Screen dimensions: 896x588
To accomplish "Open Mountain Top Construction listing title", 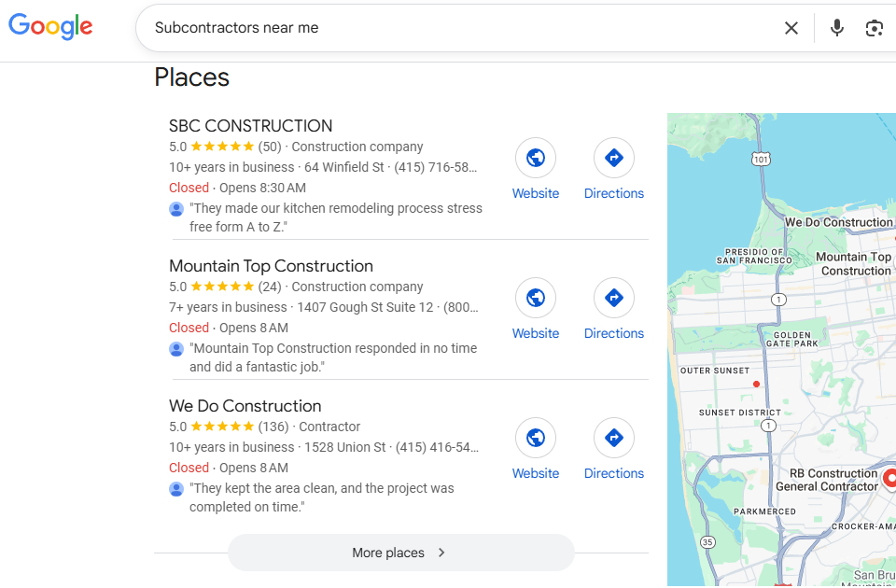I will coord(271,266).
